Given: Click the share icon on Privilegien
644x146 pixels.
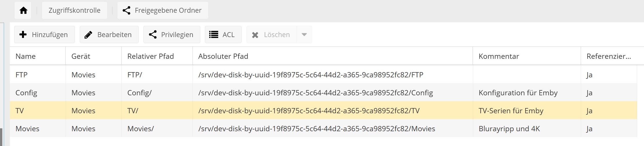Looking at the screenshot, I should point(153,34).
